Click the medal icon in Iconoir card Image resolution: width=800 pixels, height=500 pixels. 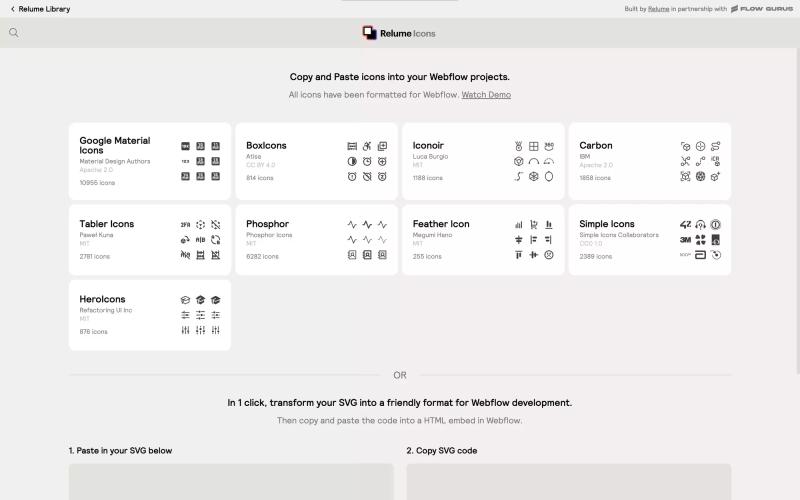pos(518,146)
